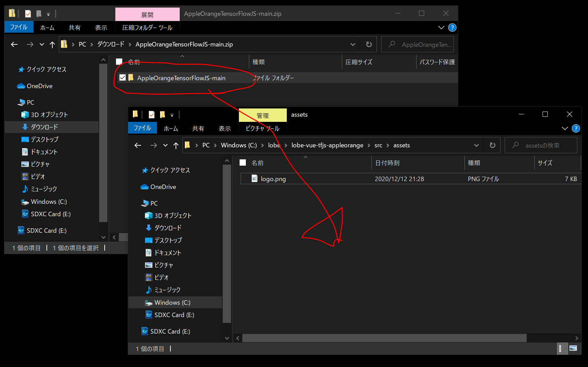Click back arrow in assets window
The width and height of the screenshot is (588, 367).
(x=138, y=145)
